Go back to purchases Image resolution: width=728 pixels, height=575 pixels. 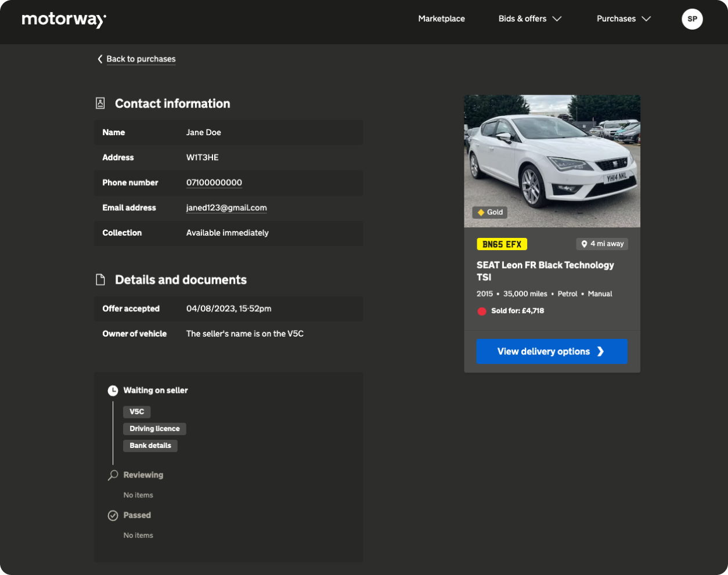[x=136, y=59]
